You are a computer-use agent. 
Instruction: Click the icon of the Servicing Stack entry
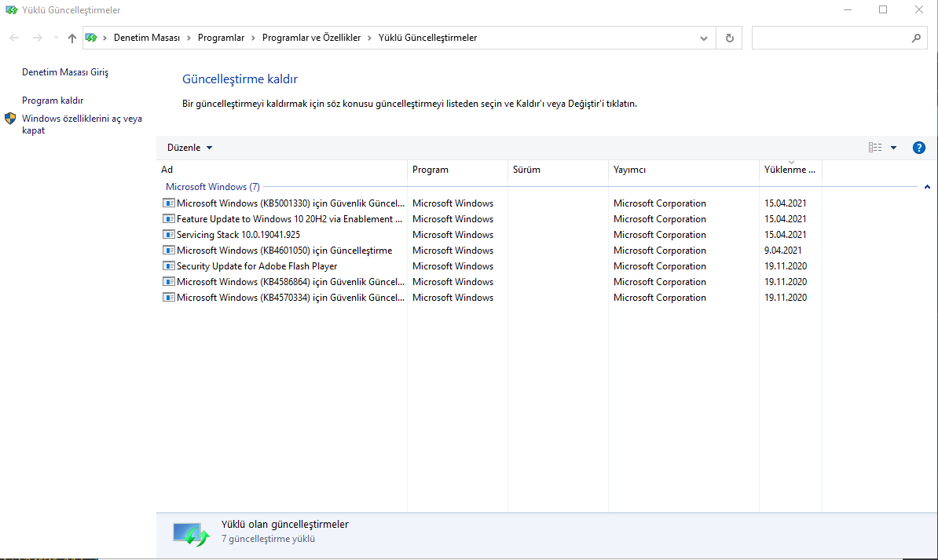click(x=169, y=235)
